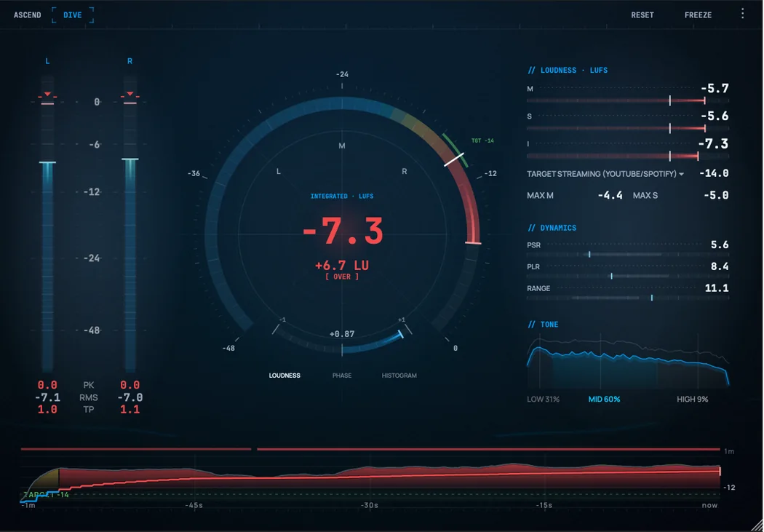764x532 pixels.
Task: Click the right channel red clip indicator
Action: pos(130,94)
